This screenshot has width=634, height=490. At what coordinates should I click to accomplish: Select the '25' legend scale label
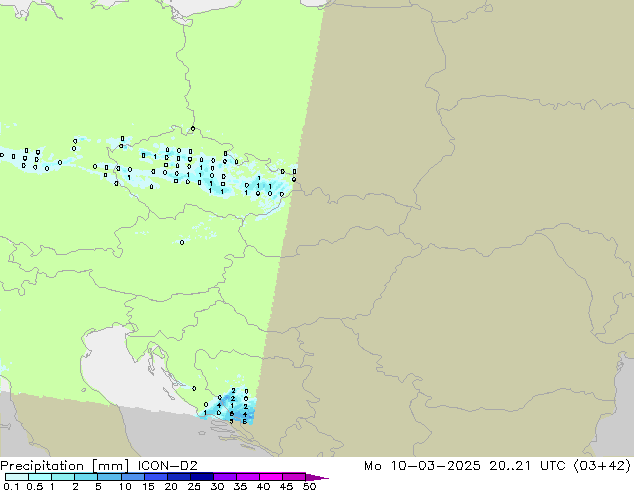(194, 486)
